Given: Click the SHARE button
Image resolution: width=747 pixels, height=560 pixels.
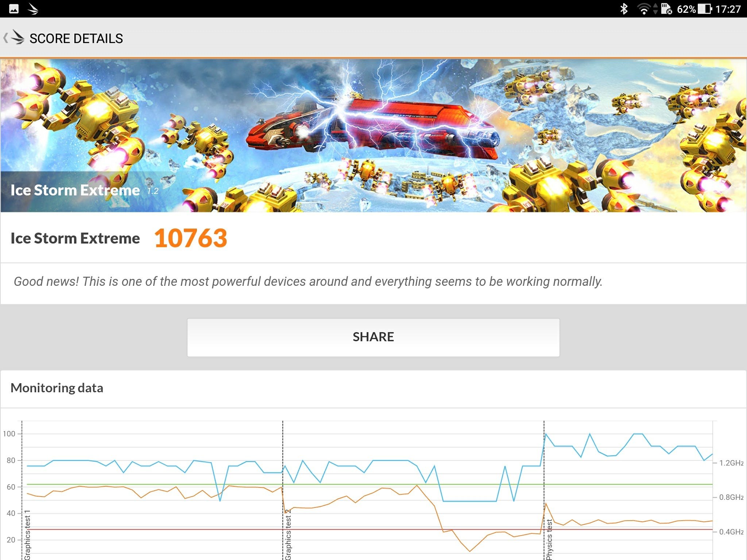Looking at the screenshot, I should coord(373,337).
